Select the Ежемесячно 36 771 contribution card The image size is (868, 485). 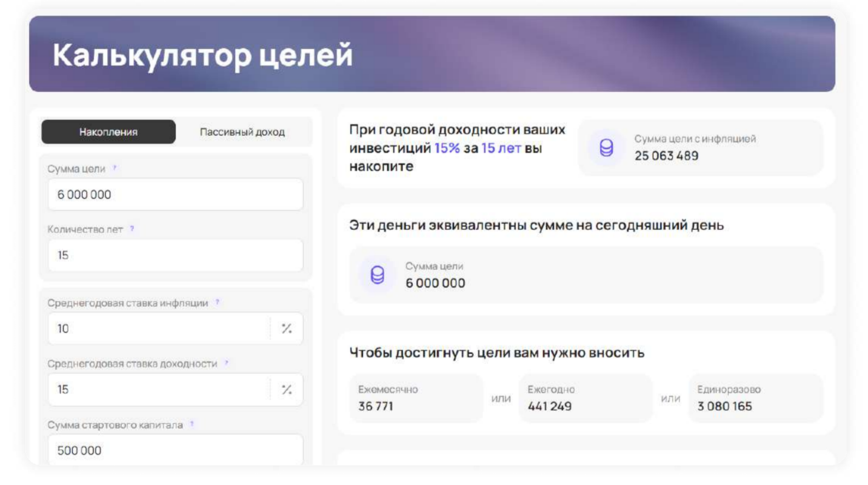[416, 398]
